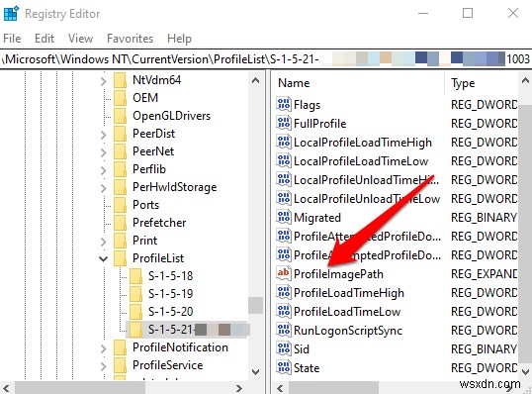Select the ProfileImagePath value name
This screenshot has height=394, width=532.
tap(338, 274)
